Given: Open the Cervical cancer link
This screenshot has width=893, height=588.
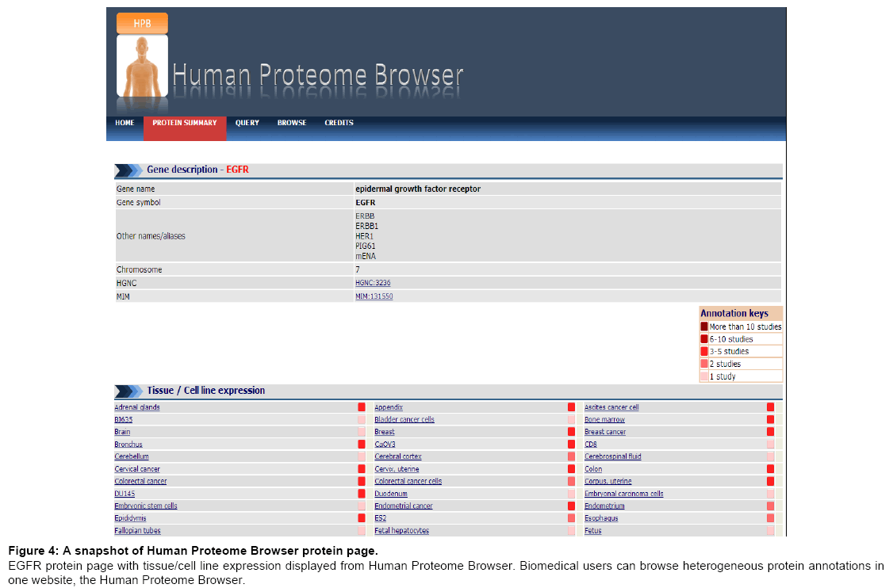Looking at the screenshot, I should tap(137, 469).
